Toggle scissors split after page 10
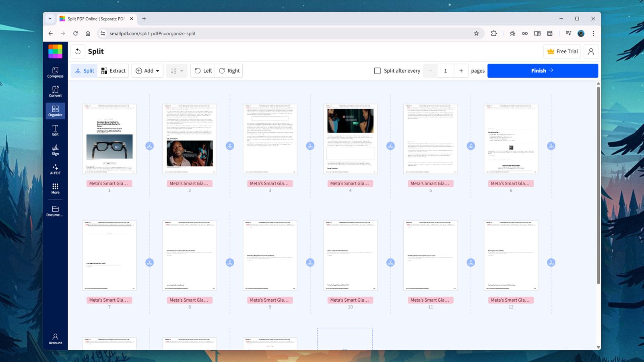 (x=390, y=263)
